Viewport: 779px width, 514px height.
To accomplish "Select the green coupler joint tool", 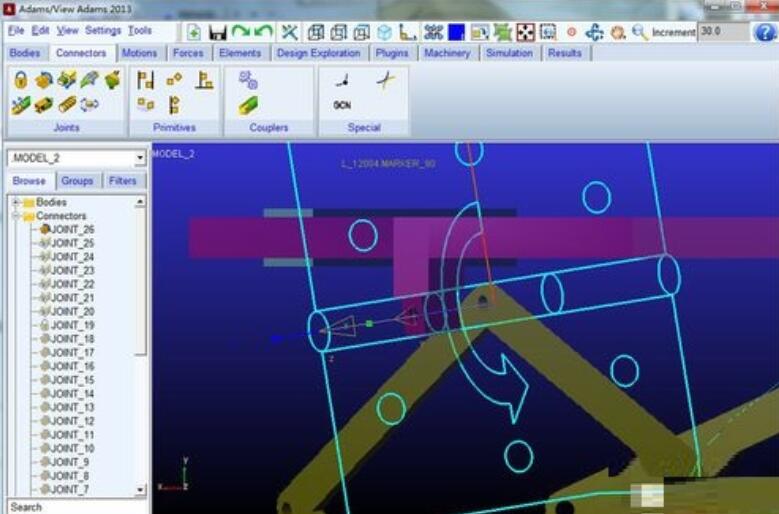I will point(248,105).
